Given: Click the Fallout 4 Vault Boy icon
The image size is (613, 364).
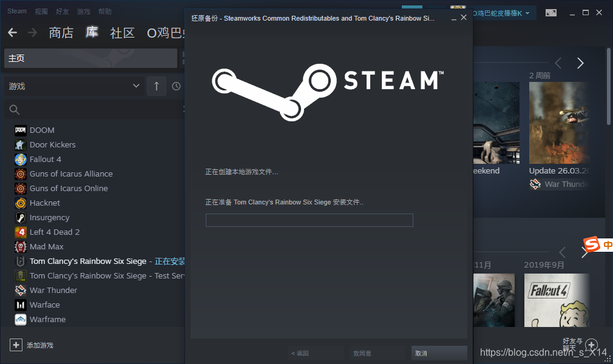Looking at the screenshot, I should 20,159.
